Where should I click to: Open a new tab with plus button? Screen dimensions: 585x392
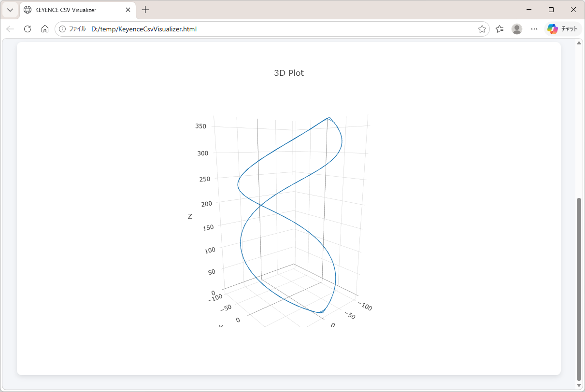145,10
